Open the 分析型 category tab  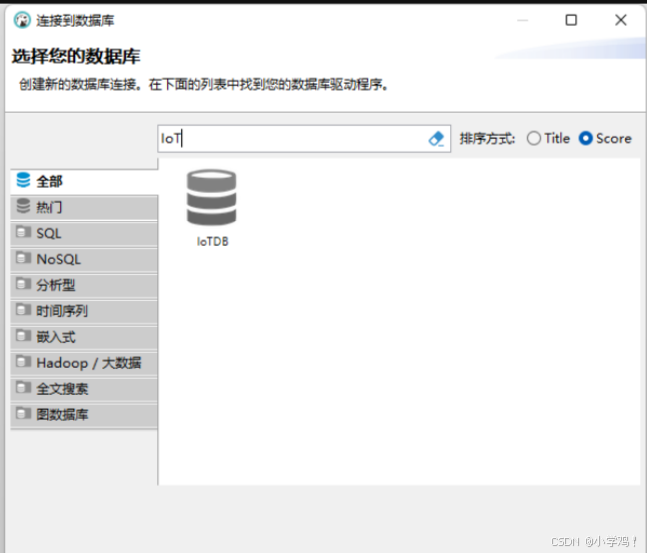84,285
